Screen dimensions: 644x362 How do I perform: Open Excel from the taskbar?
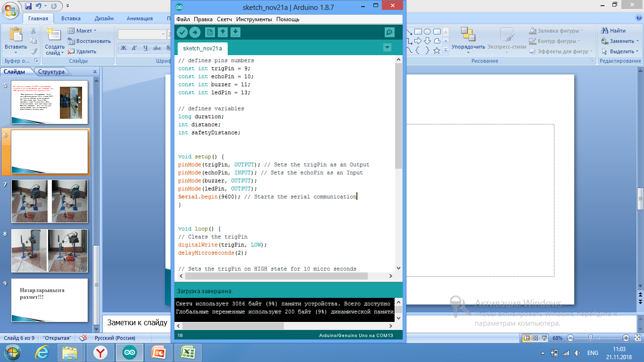tap(188, 353)
